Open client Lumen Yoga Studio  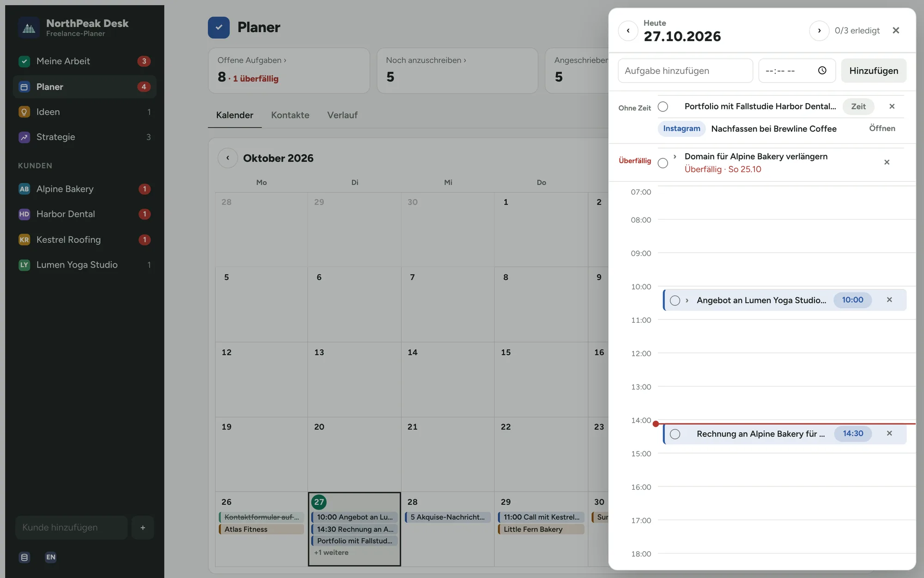click(x=85, y=264)
